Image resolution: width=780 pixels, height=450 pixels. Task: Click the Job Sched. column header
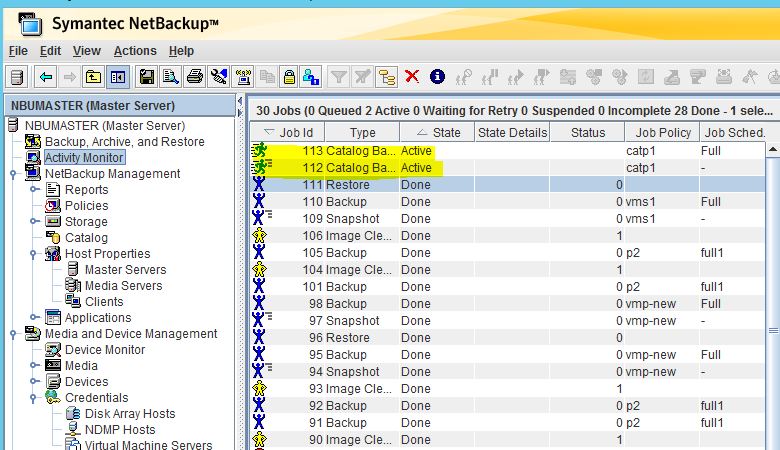[x=734, y=133]
